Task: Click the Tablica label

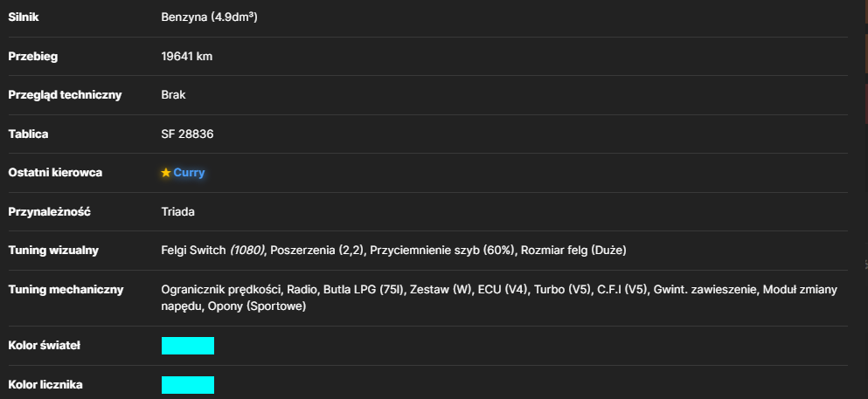Action: [28, 134]
